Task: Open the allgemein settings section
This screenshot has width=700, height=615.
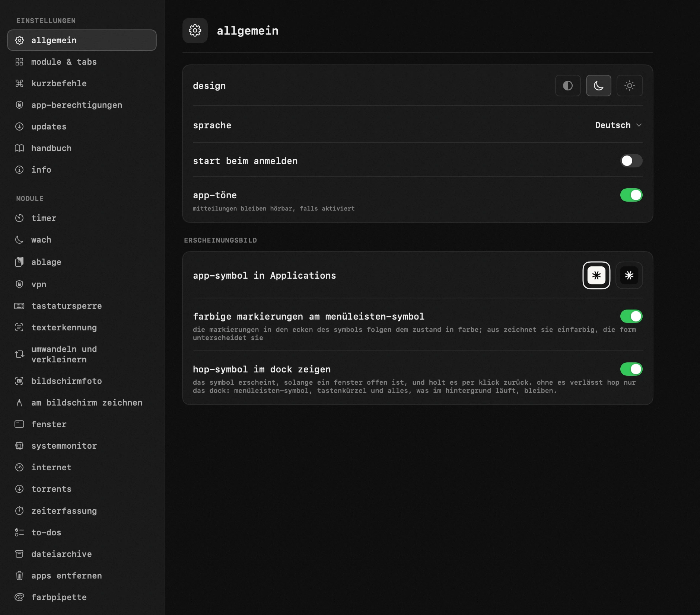Action: (82, 40)
